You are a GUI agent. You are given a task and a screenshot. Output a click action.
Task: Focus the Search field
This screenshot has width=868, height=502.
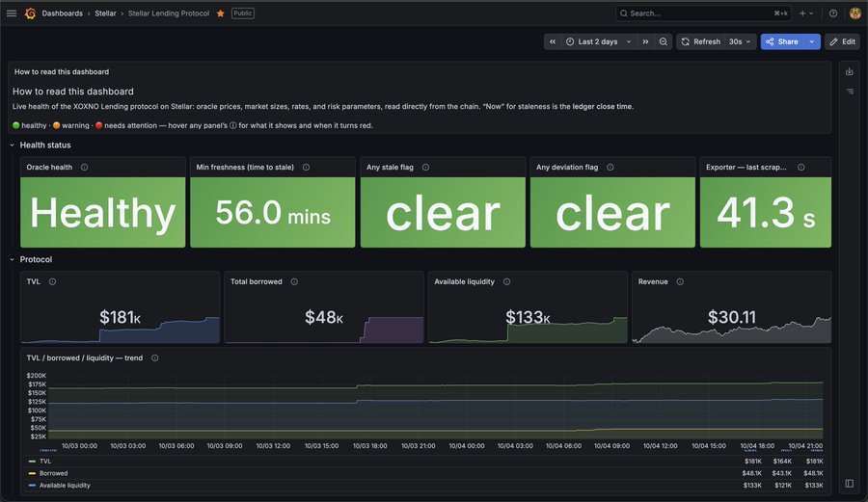[703, 13]
